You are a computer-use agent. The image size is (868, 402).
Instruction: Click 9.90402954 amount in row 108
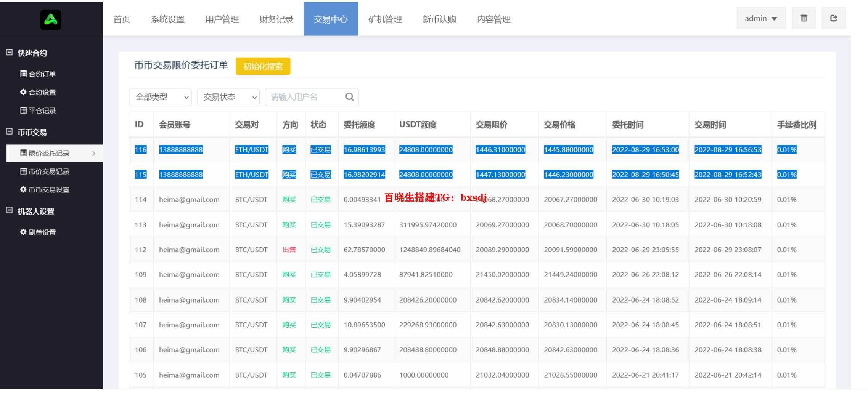tap(362, 300)
